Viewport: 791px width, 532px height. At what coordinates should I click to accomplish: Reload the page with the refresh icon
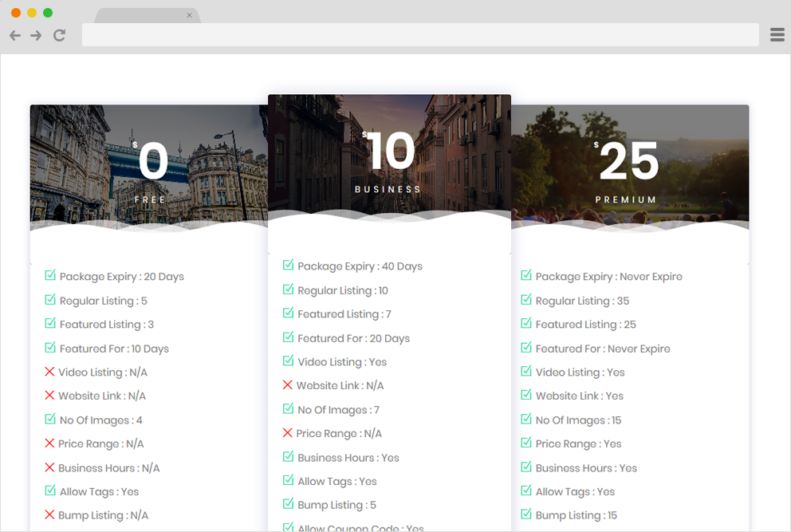pyautogui.click(x=60, y=35)
